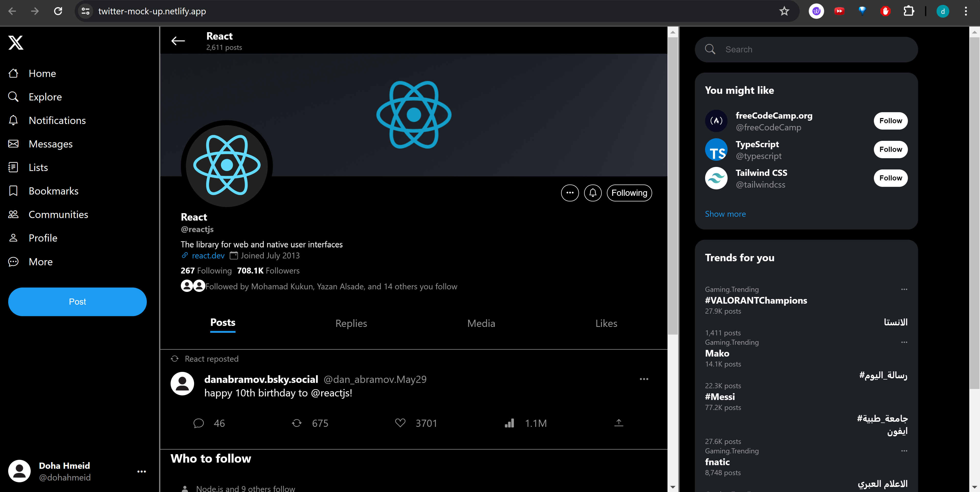Follow the Tailwind CSS account
This screenshot has width=980, height=492.
click(890, 178)
